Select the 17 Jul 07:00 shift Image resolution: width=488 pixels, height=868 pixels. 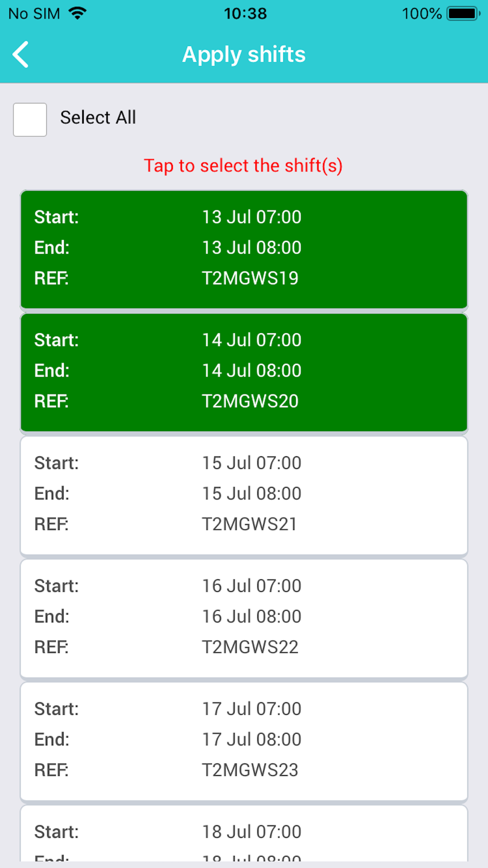pos(244,742)
